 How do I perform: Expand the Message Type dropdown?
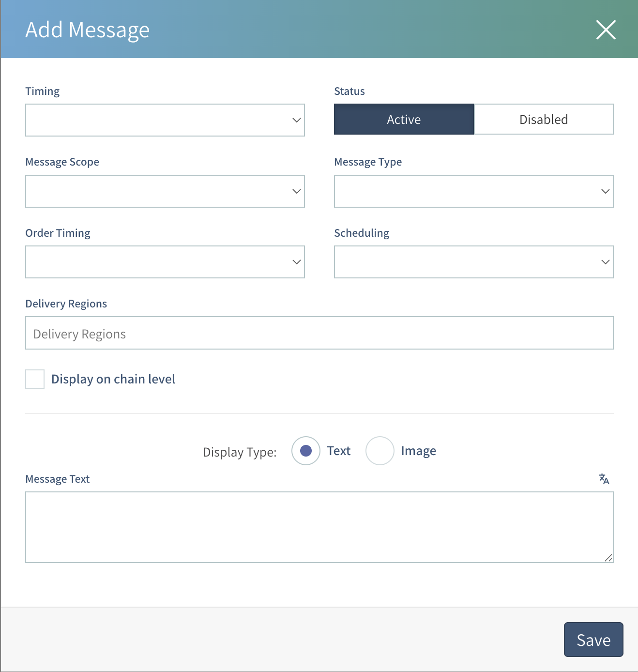[x=473, y=191]
